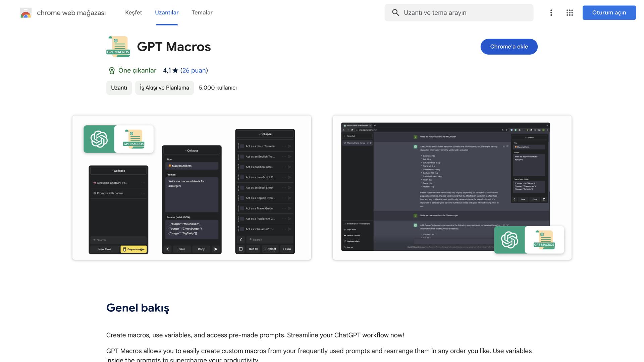Open the 26 puan ratings link
The width and height of the screenshot is (644, 362).
(x=194, y=71)
